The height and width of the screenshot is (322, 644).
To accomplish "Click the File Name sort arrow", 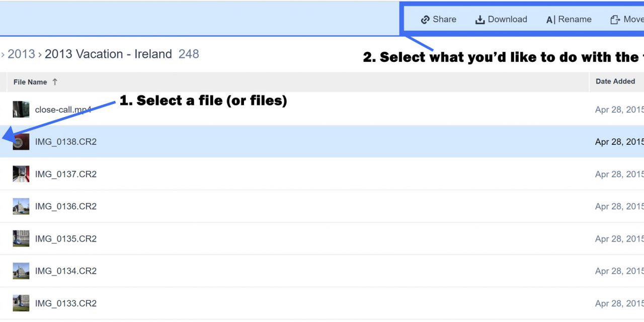I will (55, 82).
